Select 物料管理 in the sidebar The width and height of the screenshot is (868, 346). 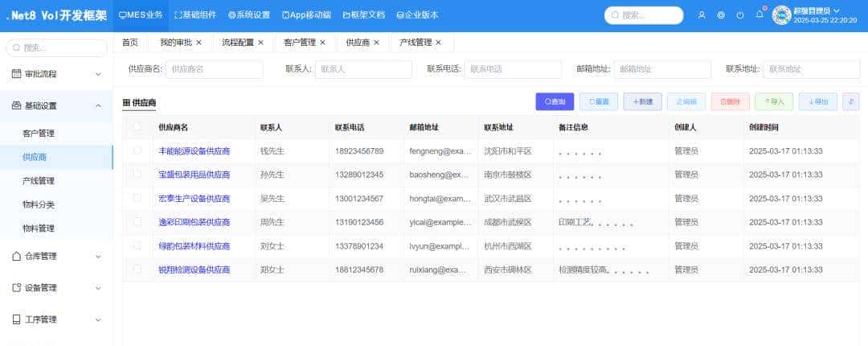(x=39, y=229)
